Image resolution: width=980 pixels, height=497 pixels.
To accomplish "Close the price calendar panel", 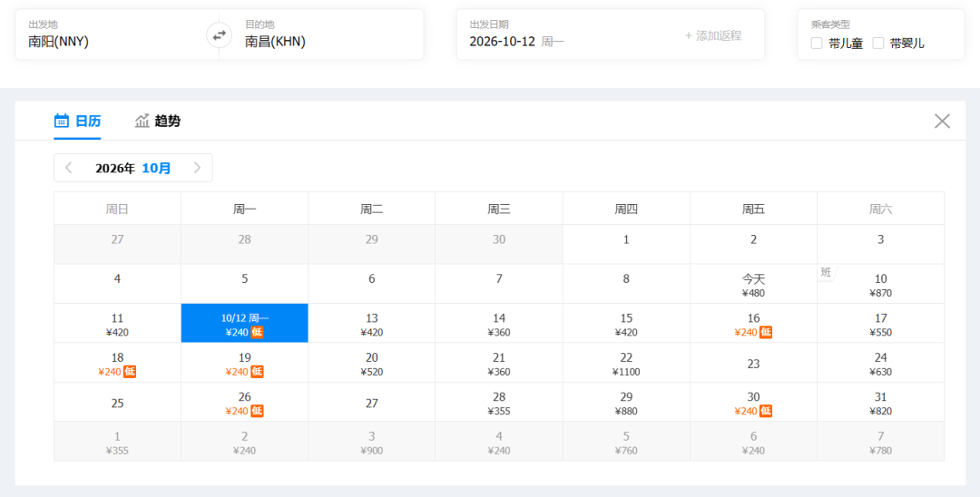I will (942, 122).
